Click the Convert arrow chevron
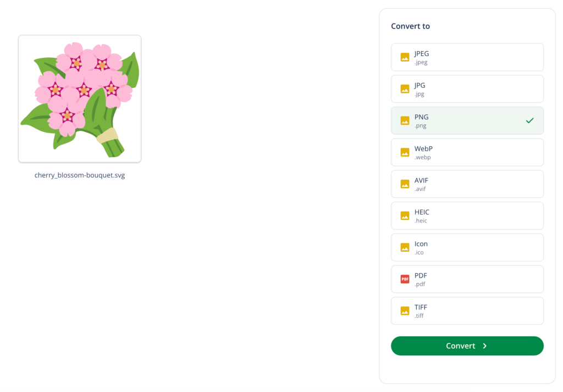The height and width of the screenshot is (392, 563). pos(484,346)
